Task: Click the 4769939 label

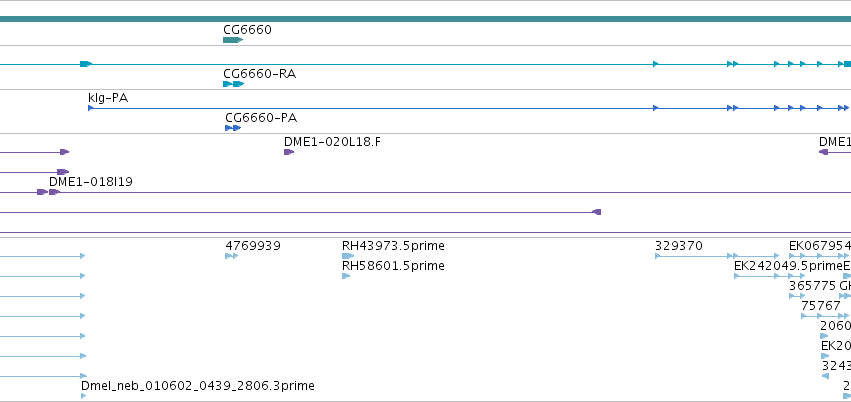Action: pos(253,246)
